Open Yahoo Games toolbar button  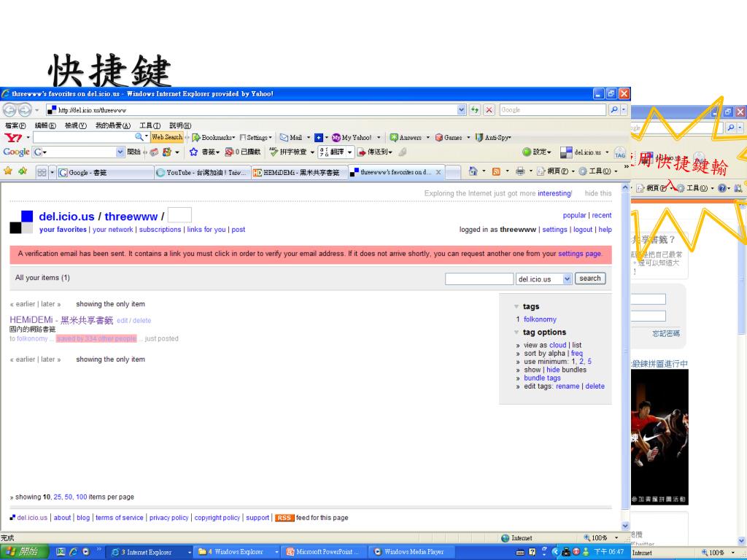pyautogui.click(x=449, y=138)
